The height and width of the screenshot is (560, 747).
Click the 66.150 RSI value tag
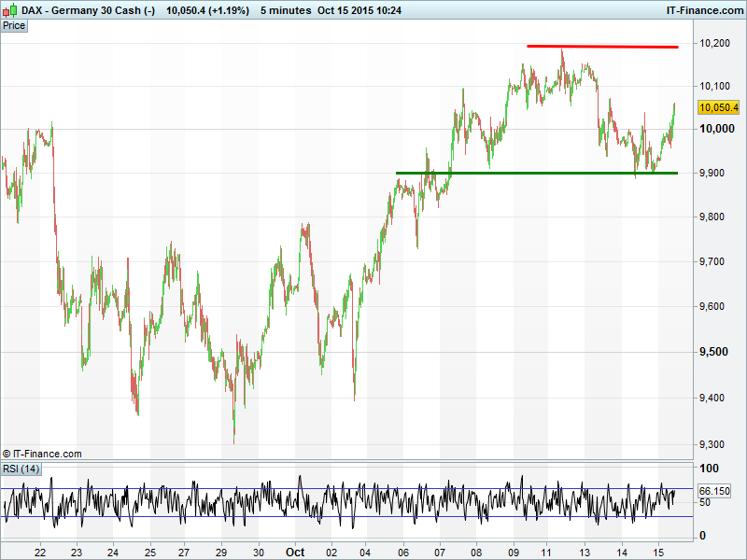(x=714, y=491)
